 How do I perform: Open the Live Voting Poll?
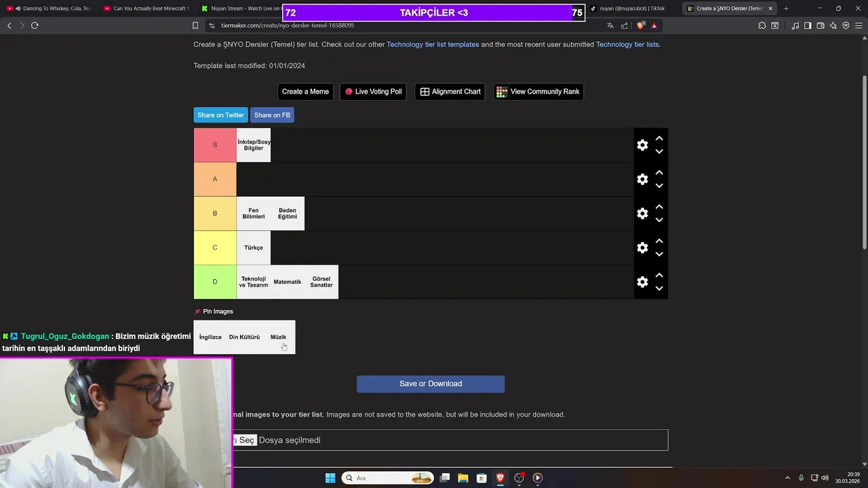point(373,91)
